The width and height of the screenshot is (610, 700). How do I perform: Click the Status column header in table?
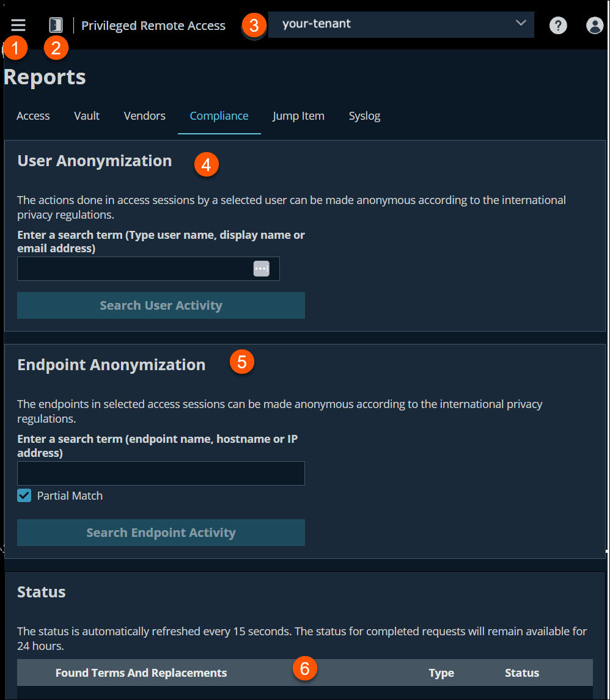[521, 673]
